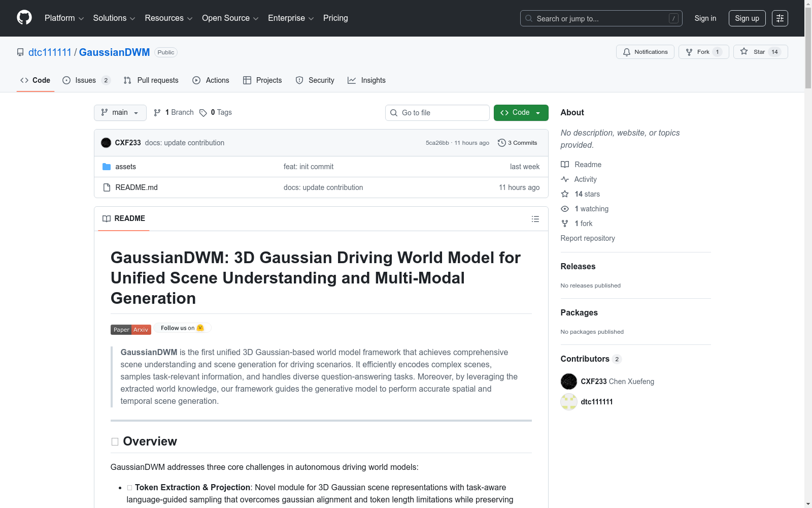Open the Releases heading link
The height and width of the screenshot is (508, 812).
point(578,266)
